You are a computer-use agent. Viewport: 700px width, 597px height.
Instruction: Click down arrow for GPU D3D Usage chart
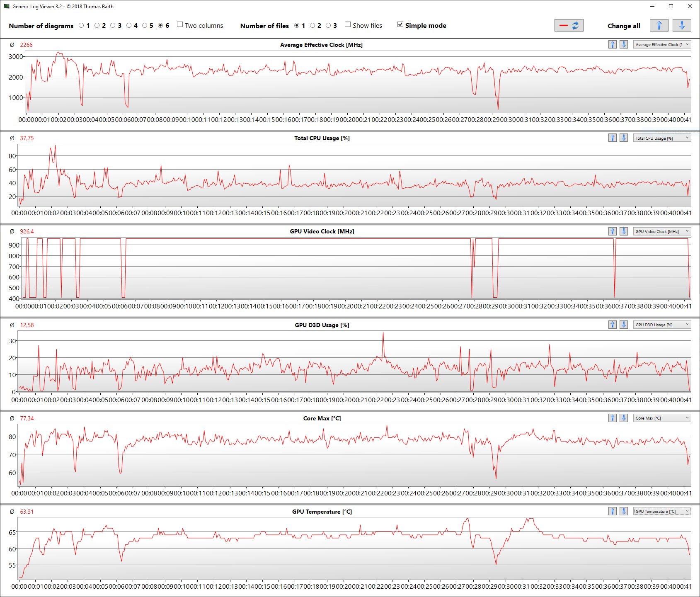click(623, 325)
